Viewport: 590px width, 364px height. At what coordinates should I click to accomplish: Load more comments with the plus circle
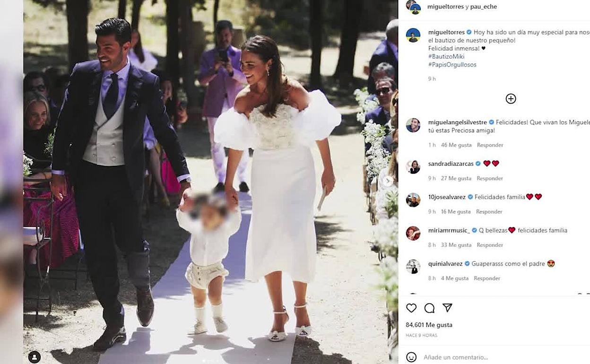point(511,99)
